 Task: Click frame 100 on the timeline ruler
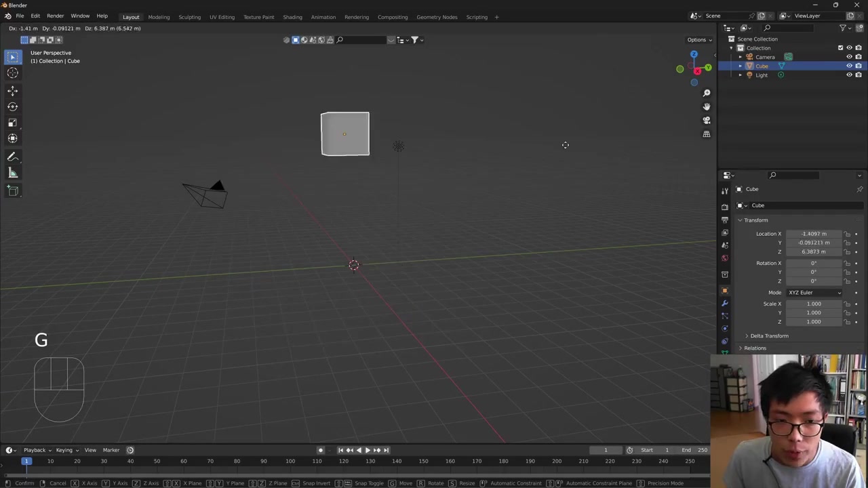(x=290, y=462)
